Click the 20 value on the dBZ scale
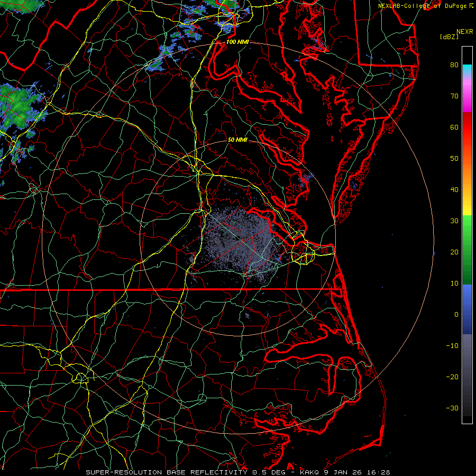This screenshot has height=476, width=476. 454,252
